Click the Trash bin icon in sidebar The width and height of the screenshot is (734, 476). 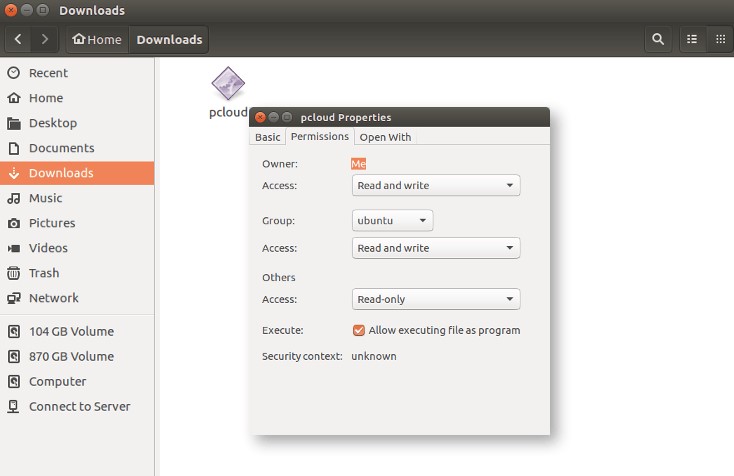tap(14, 273)
